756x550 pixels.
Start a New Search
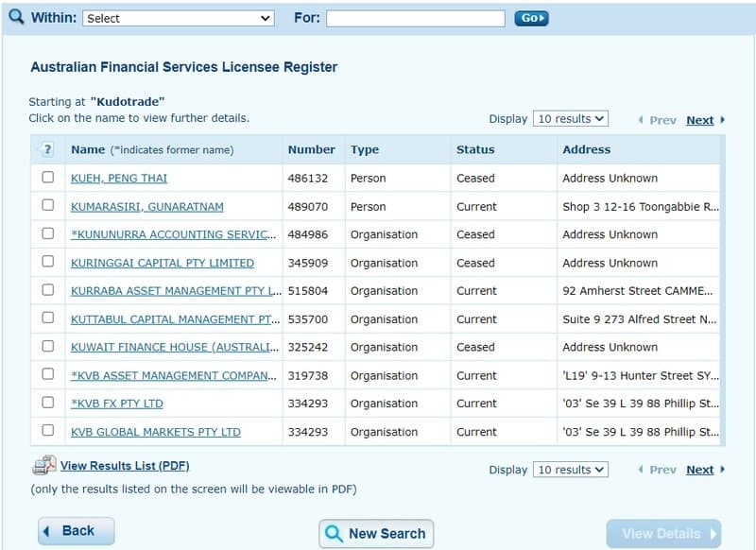376,533
